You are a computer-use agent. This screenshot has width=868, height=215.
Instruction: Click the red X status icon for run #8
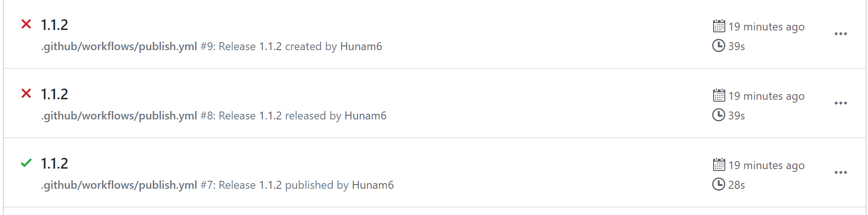[x=26, y=93]
